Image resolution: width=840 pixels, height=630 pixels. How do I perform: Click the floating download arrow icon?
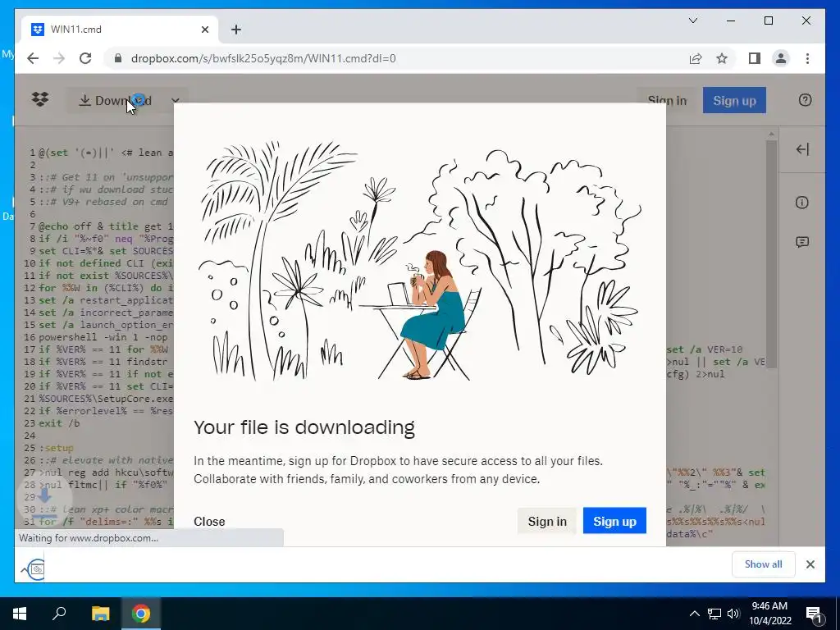point(44,501)
